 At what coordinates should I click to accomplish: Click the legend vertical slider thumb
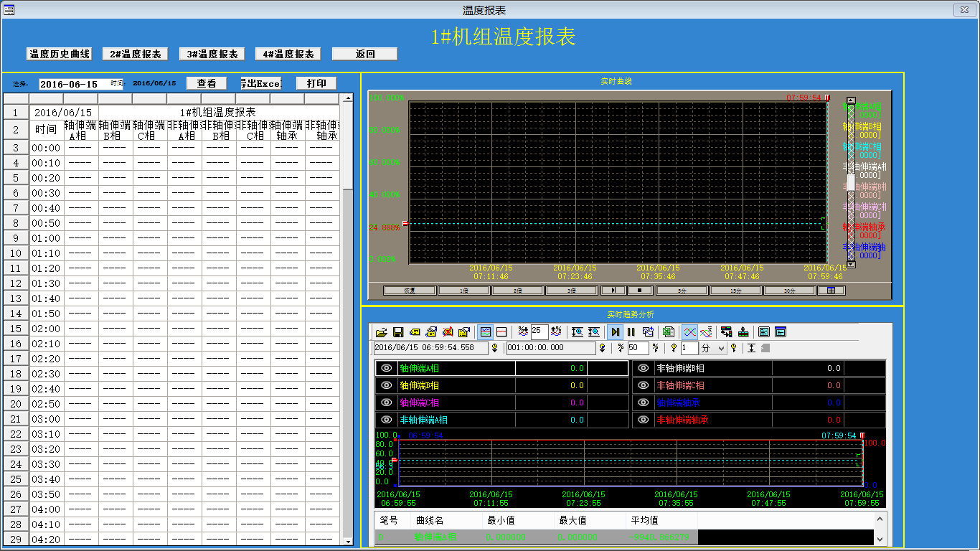[x=851, y=182]
